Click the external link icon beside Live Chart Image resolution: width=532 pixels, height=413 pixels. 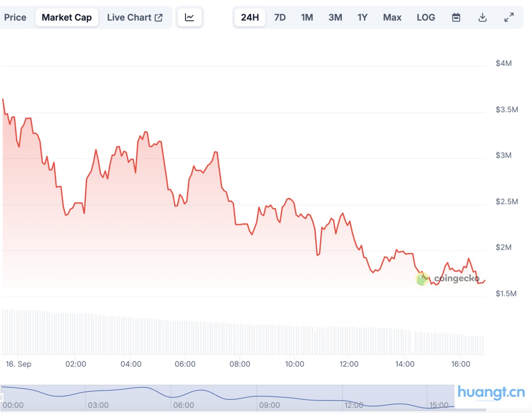point(159,17)
